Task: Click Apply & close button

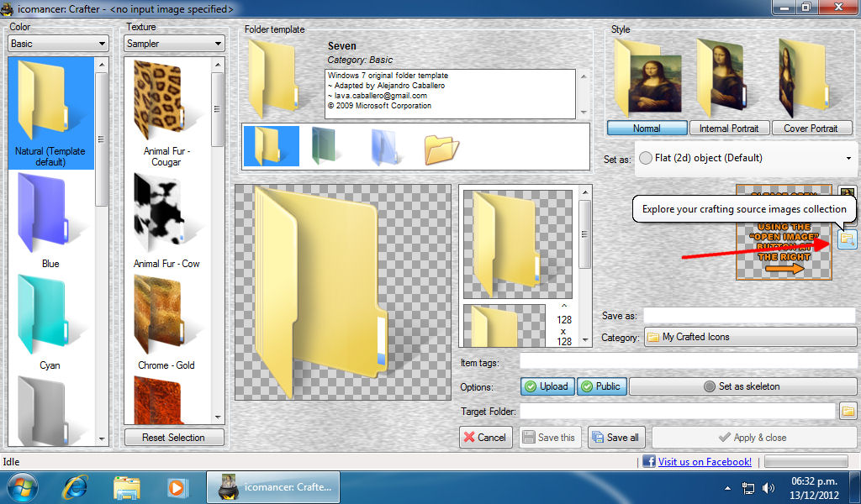Action: point(753,438)
